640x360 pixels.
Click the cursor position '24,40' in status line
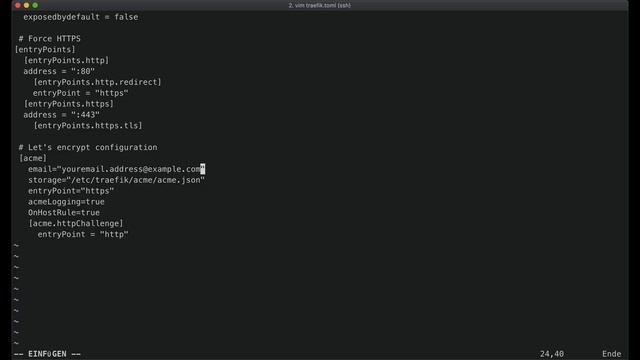click(x=552, y=354)
